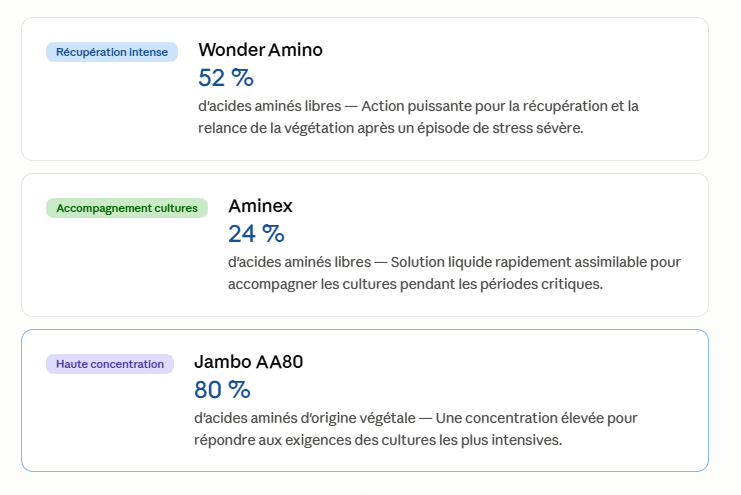Viewport: 741px width, 495px height.
Task: Click the line mentioning stress sévère
Action: click(x=391, y=128)
